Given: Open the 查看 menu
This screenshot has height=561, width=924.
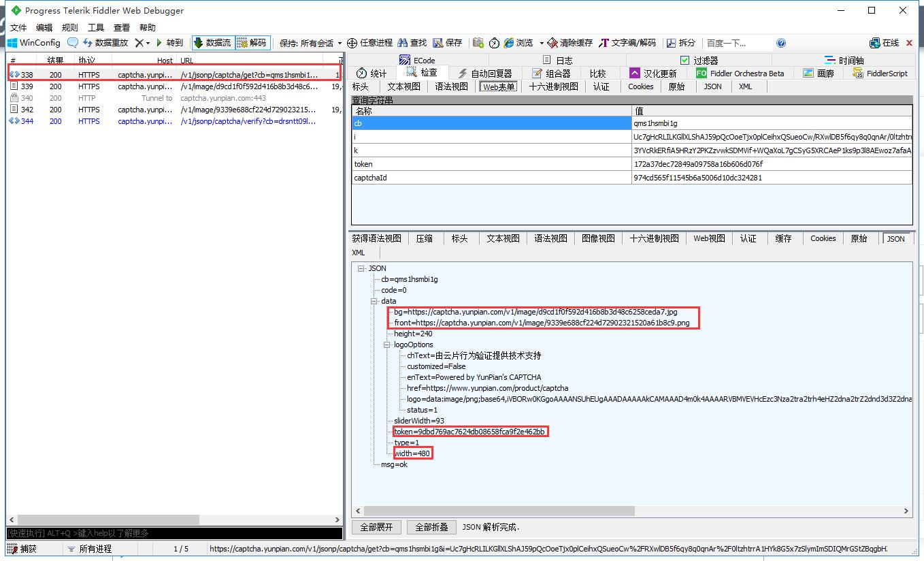Looking at the screenshot, I should tap(122, 28).
